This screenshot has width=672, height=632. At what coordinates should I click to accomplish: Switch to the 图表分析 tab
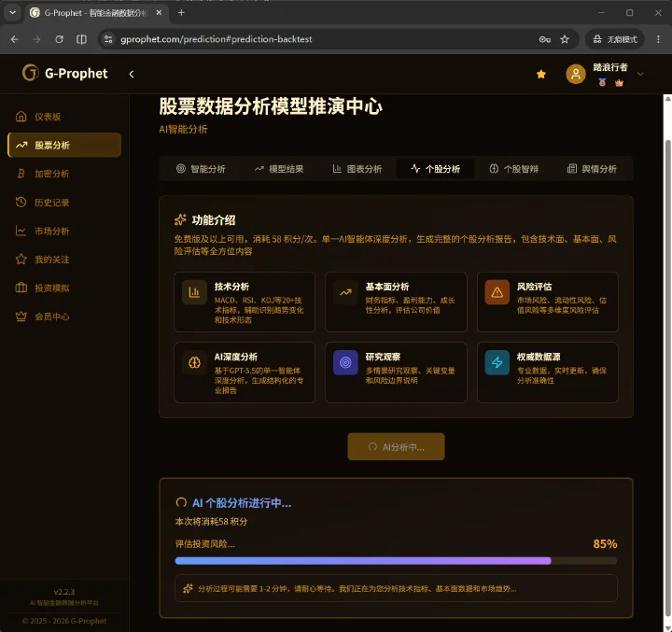[x=357, y=169]
